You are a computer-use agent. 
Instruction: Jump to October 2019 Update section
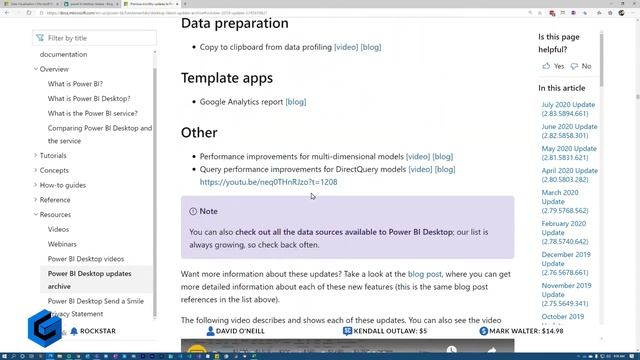pyautogui.click(x=563, y=317)
